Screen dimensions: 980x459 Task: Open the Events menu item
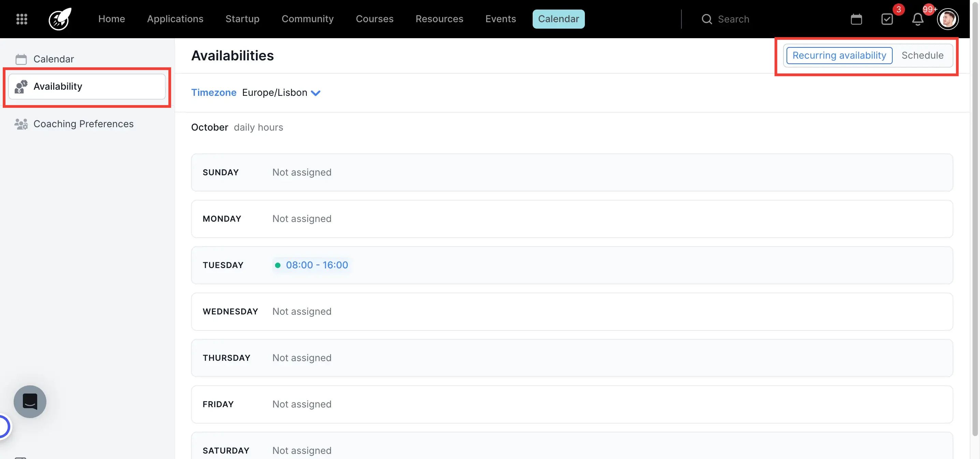500,19
